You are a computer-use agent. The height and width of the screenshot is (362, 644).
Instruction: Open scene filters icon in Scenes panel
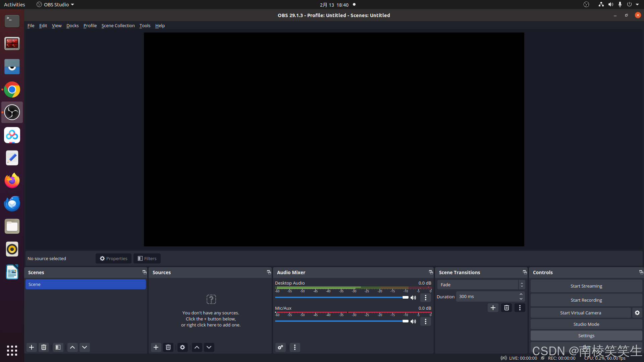click(x=58, y=347)
